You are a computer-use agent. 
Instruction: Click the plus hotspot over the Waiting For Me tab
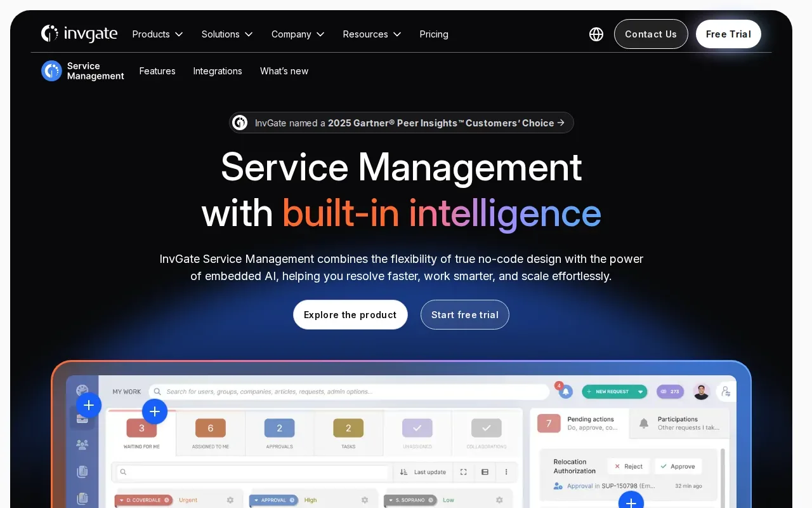click(155, 411)
